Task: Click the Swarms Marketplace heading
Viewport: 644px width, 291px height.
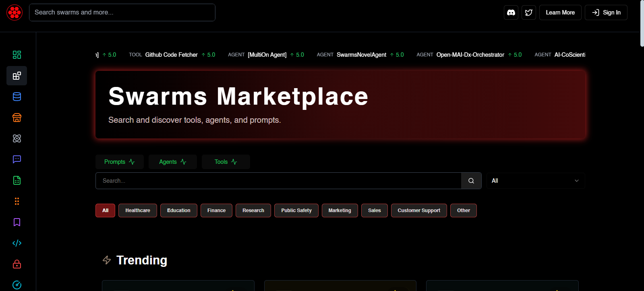Action: (x=238, y=97)
